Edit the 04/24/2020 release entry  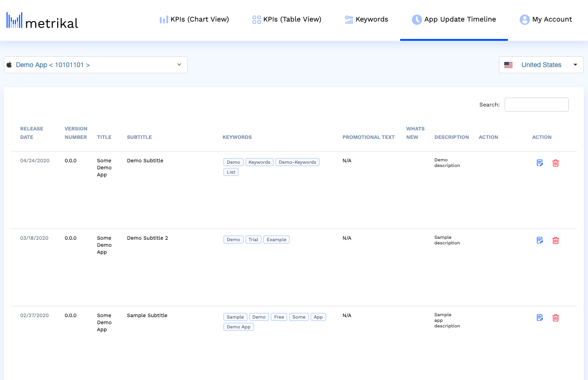540,163
